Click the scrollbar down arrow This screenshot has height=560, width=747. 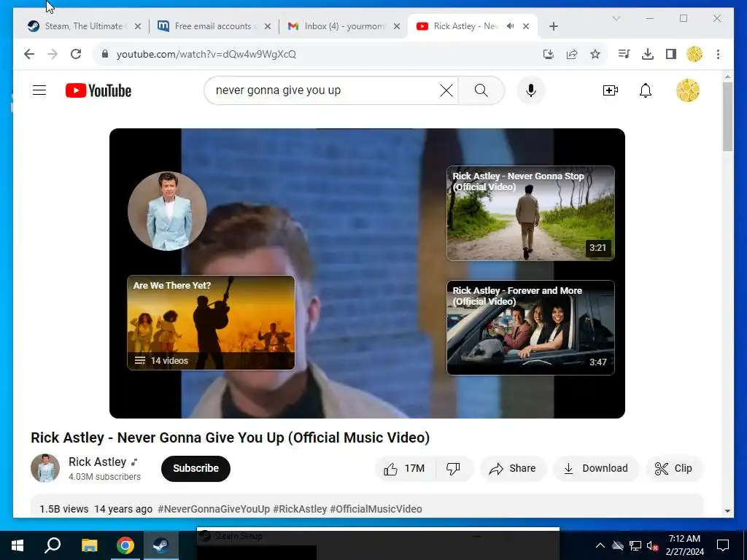coord(727,511)
